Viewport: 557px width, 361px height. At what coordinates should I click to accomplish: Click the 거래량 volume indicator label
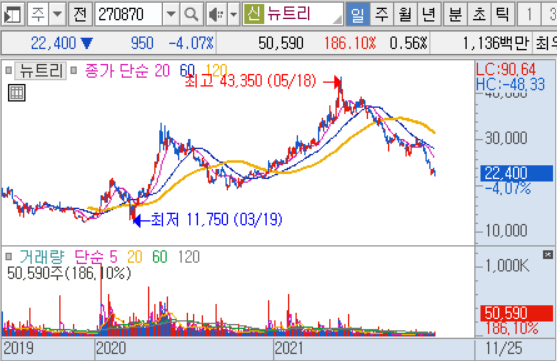tap(42, 257)
